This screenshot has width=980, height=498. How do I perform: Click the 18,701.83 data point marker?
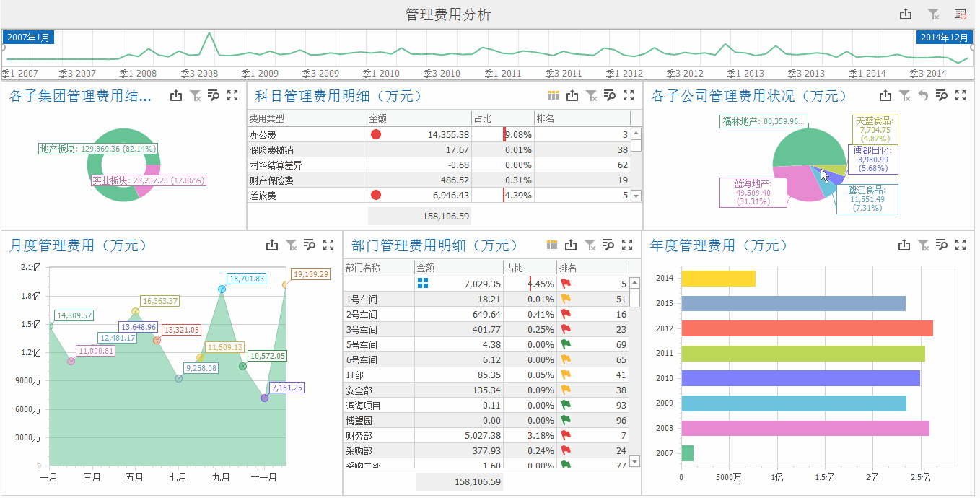click(x=222, y=289)
